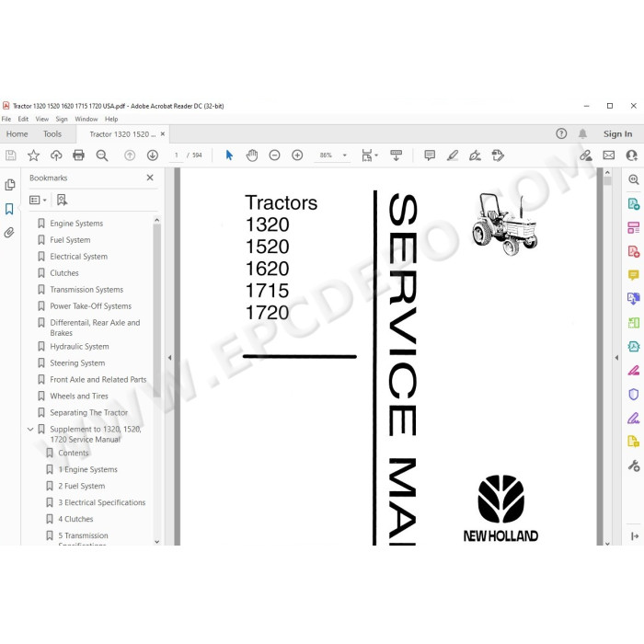Open Transmission Systems bookmark
Image resolution: width=644 pixels, height=644 pixels.
(x=86, y=290)
